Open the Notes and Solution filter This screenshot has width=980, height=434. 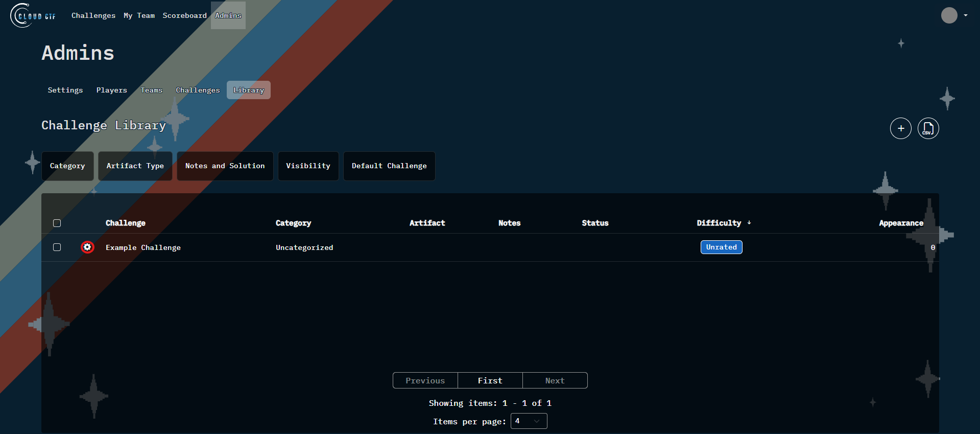tap(225, 166)
